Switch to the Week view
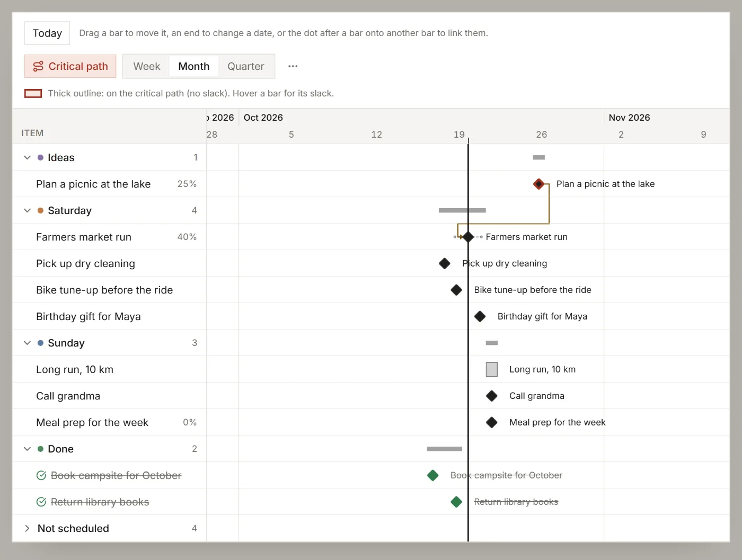This screenshot has width=742, height=560. click(147, 66)
